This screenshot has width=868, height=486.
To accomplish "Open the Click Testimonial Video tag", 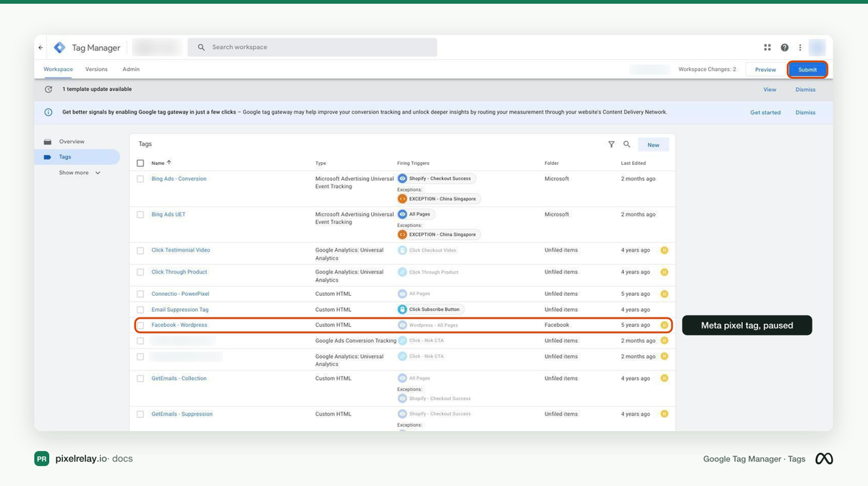I will [181, 250].
